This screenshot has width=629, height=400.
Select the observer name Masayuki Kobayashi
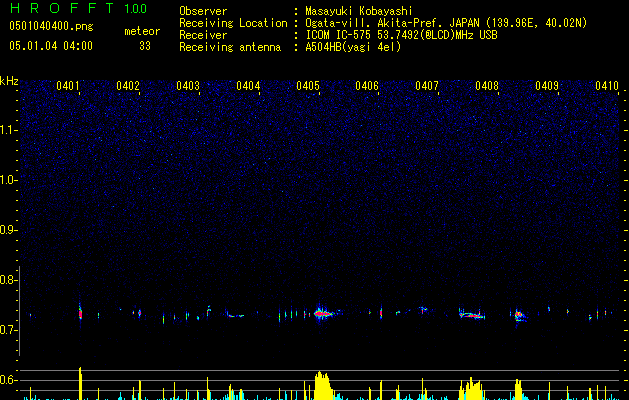[359, 11]
